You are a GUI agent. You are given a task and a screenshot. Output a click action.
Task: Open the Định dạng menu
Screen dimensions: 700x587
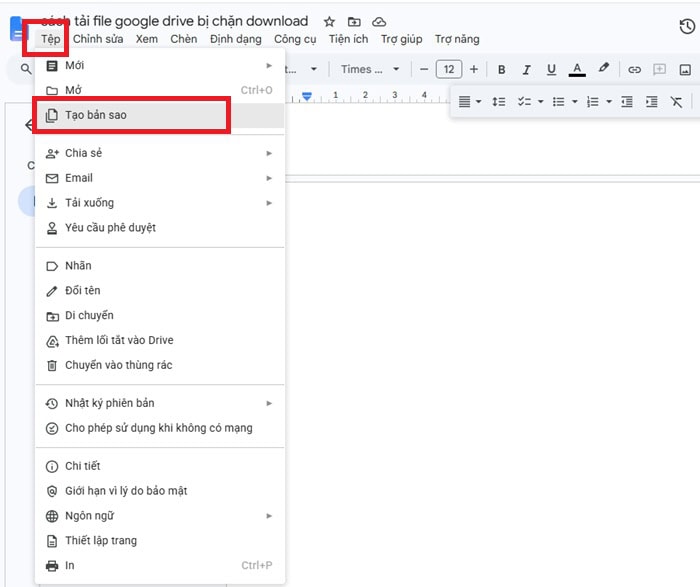pyautogui.click(x=236, y=39)
